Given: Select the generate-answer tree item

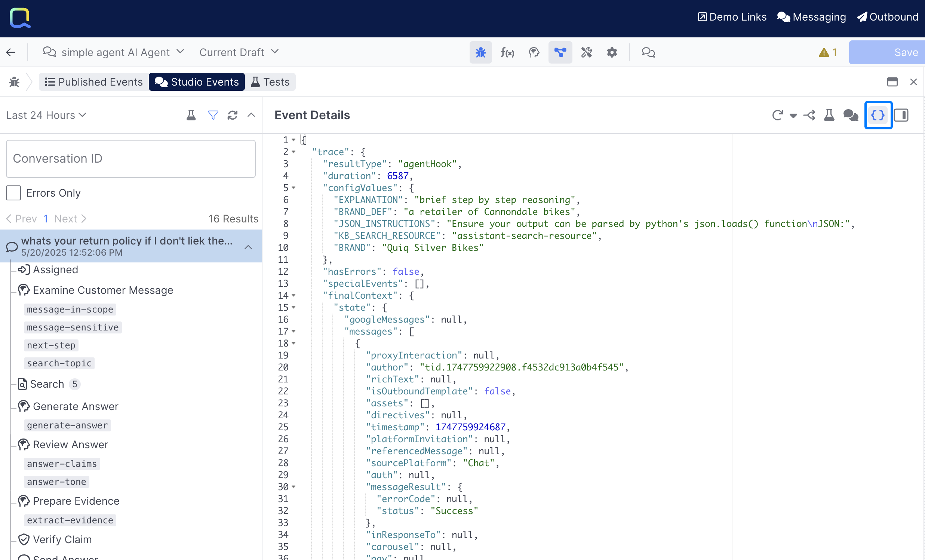Looking at the screenshot, I should [x=67, y=425].
